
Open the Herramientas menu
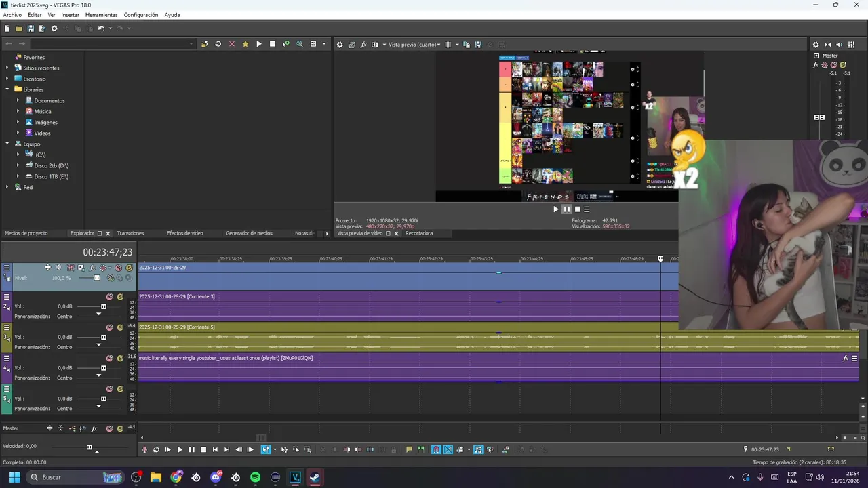click(x=101, y=15)
